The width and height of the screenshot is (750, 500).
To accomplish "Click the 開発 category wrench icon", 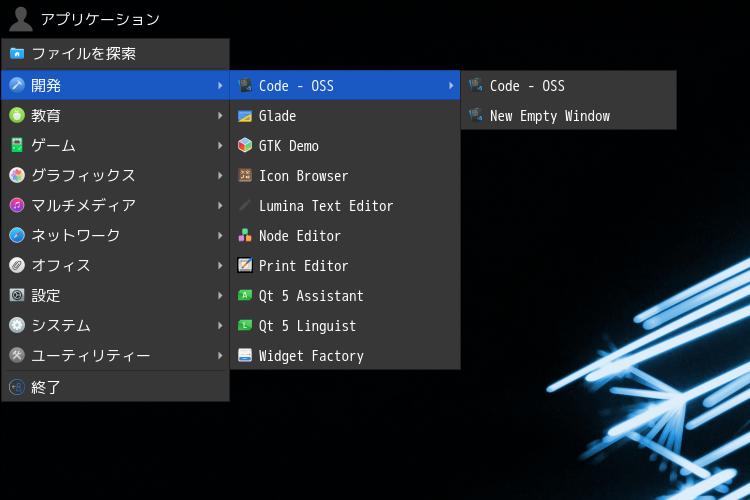I will [x=17, y=85].
